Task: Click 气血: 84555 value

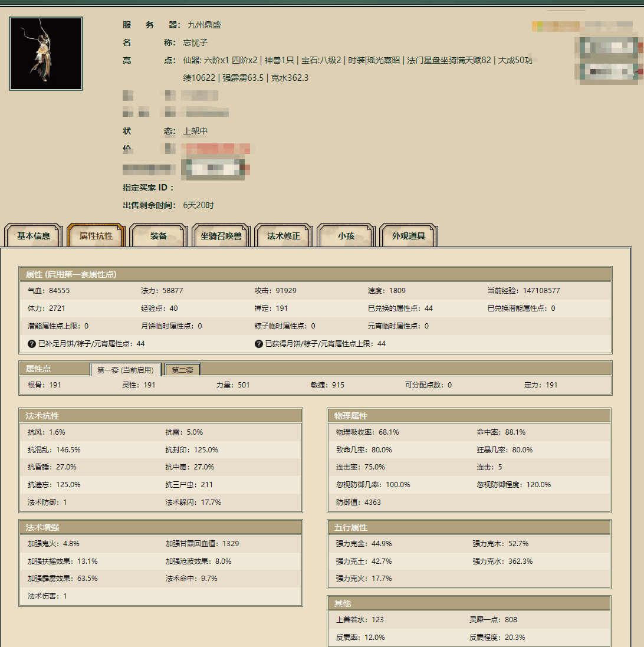Action: pyautogui.click(x=49, y=291)
